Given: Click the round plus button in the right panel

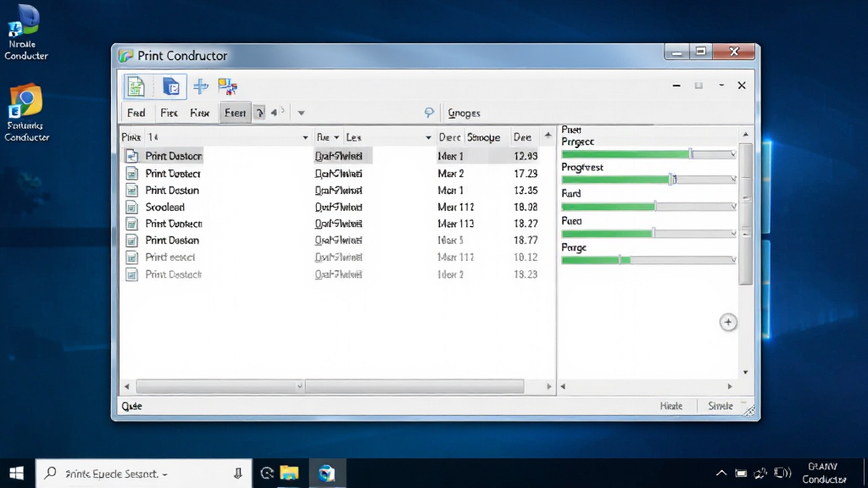Looking at the screenshot, I should (728, 323).
